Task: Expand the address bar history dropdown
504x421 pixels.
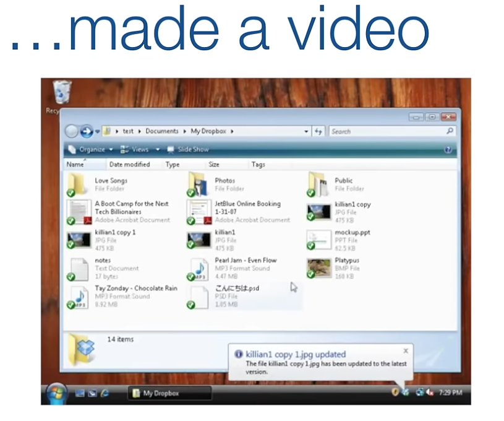Action: pos(306,131)
